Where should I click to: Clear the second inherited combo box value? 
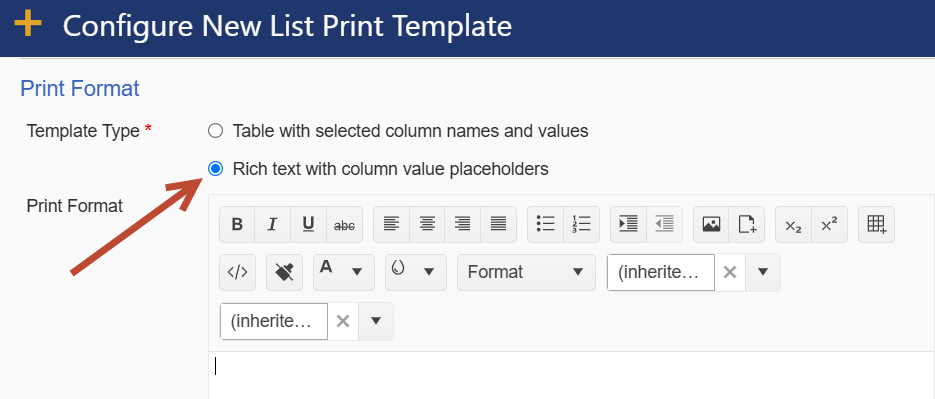click(x=343, y=321)
